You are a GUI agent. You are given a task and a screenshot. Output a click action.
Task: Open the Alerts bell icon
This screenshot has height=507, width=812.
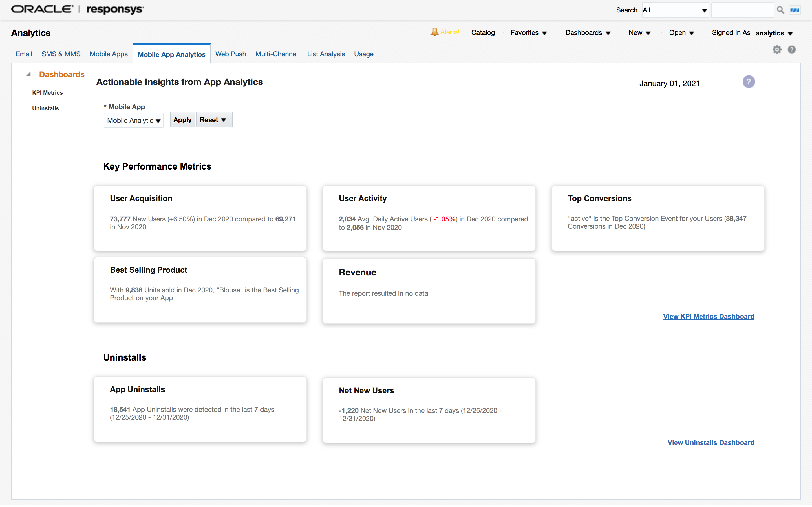(434, 32)
